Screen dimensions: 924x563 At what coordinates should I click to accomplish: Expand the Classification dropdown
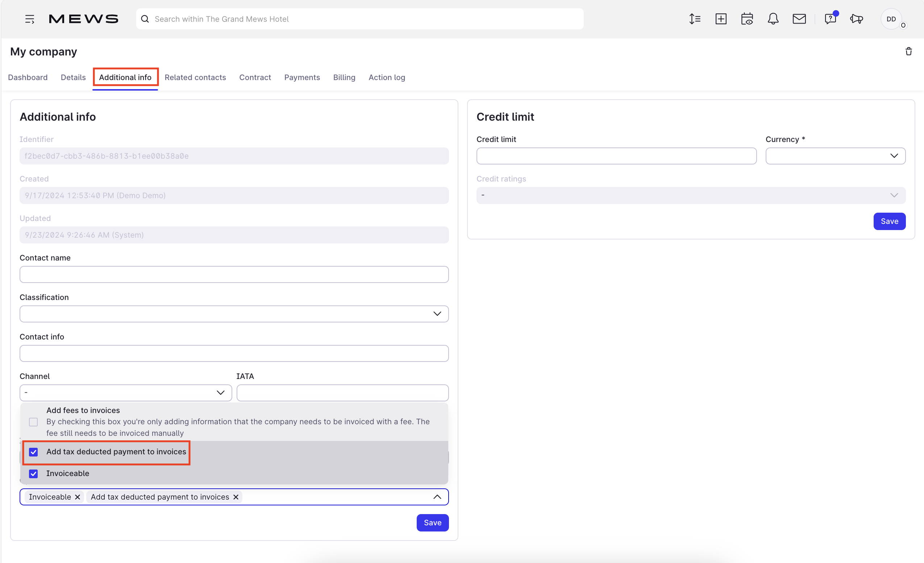click(x=234, y=314)
